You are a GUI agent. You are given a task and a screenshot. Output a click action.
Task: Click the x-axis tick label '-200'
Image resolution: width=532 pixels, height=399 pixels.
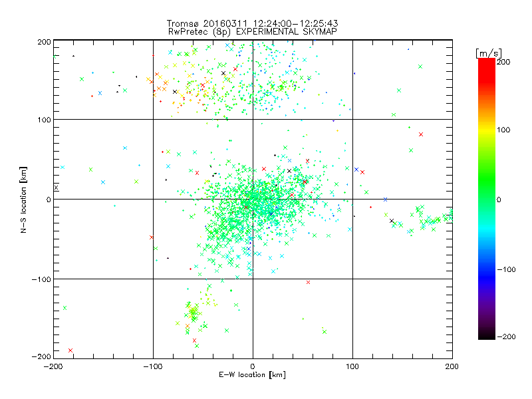[x=53, y=366]
